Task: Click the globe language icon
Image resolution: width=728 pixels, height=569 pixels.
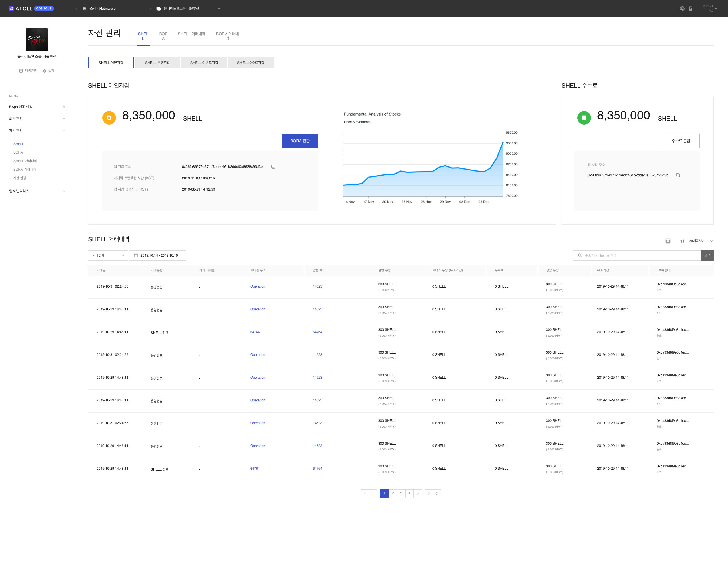Action: (x=682, y=9)
